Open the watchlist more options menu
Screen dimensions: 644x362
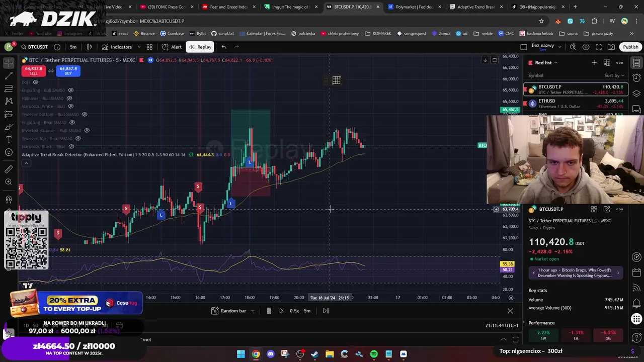(620, 62)
